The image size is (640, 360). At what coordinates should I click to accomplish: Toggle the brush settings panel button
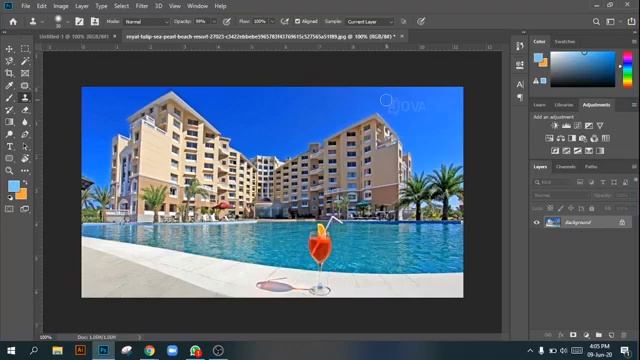(79, 22)
